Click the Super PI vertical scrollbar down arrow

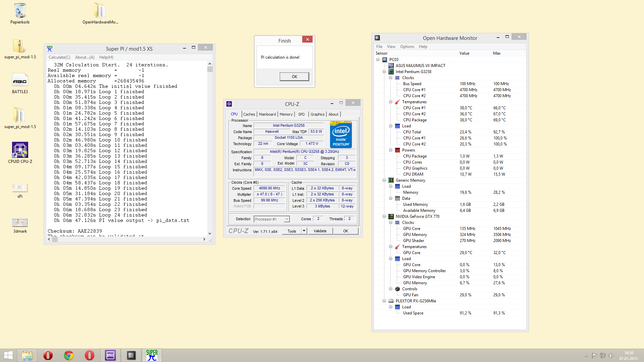coord(210,234)
